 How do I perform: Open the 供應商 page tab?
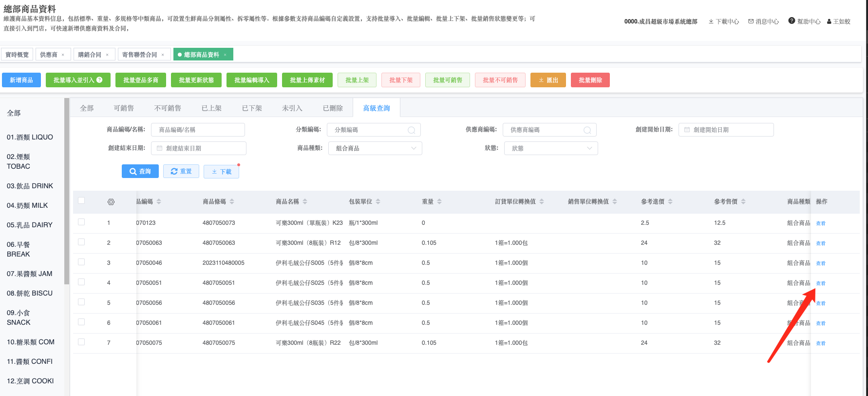49,55
